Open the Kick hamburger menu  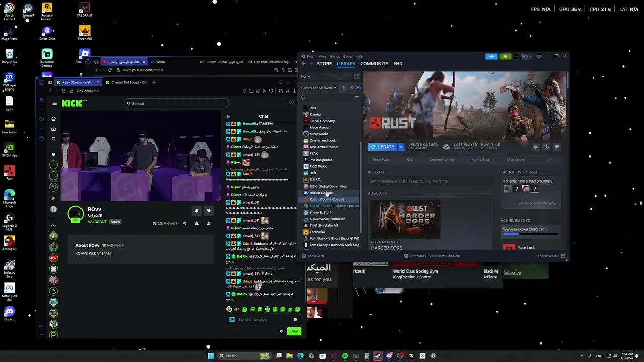click(x=54, y=103)
